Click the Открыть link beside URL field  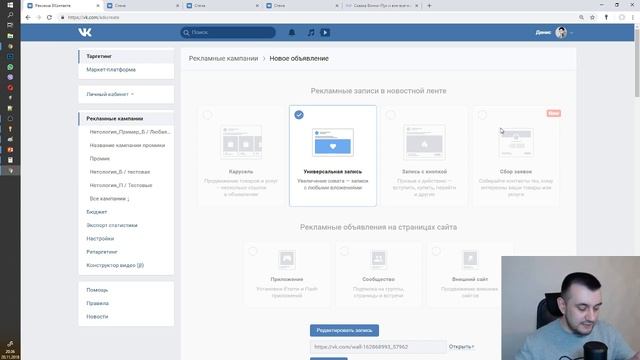coord(461,347)
